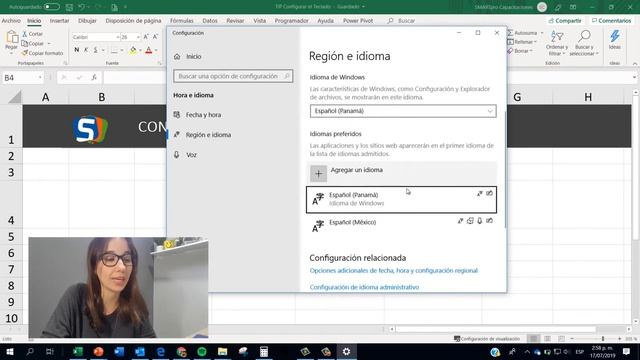Screen dimensions: 640x360
Task: Click the Compartir button in Excel
Action: pos(565,20)
